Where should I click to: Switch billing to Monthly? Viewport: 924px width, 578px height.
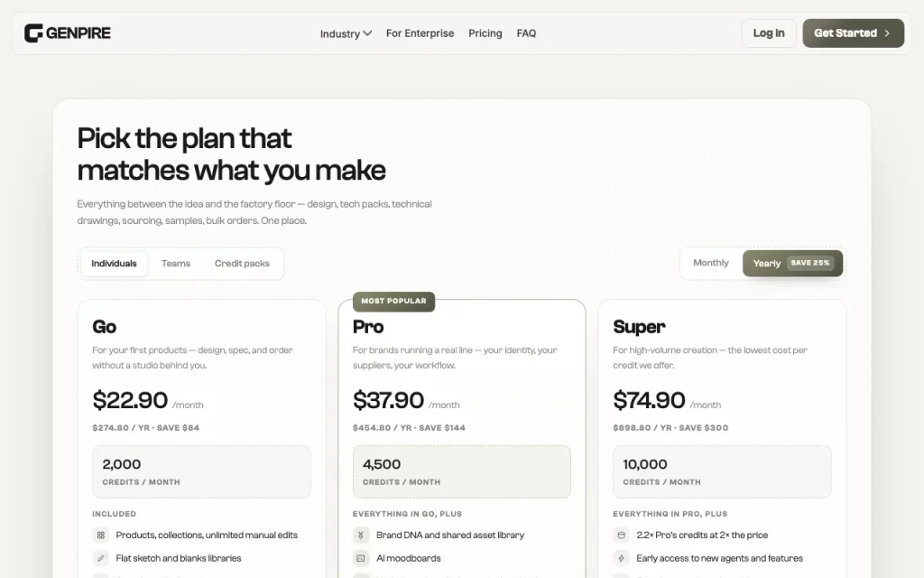(711, 263)
